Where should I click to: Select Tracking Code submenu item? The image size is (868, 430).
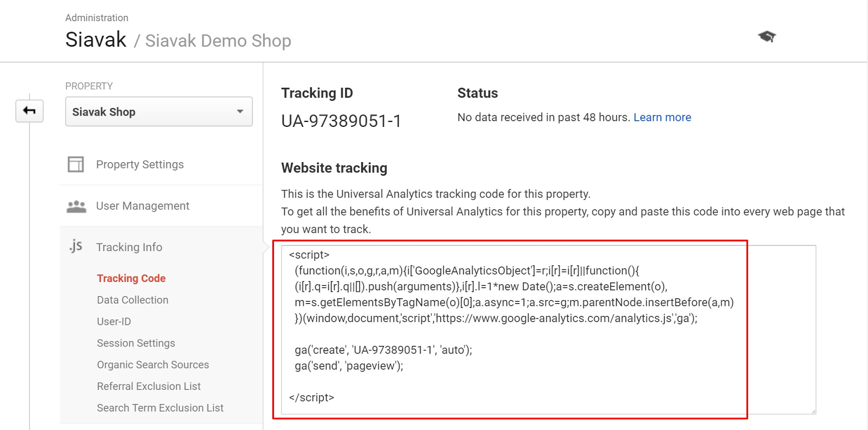pyautogui.click(x=131, y=278)
